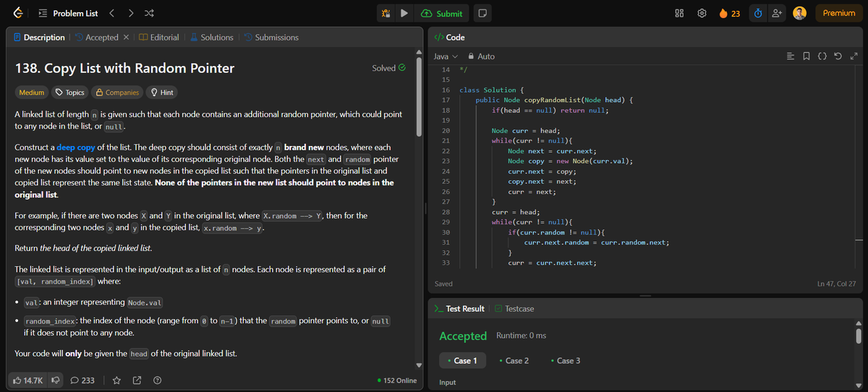
Task: Submit the solution
Action: (x=441, y=13)
